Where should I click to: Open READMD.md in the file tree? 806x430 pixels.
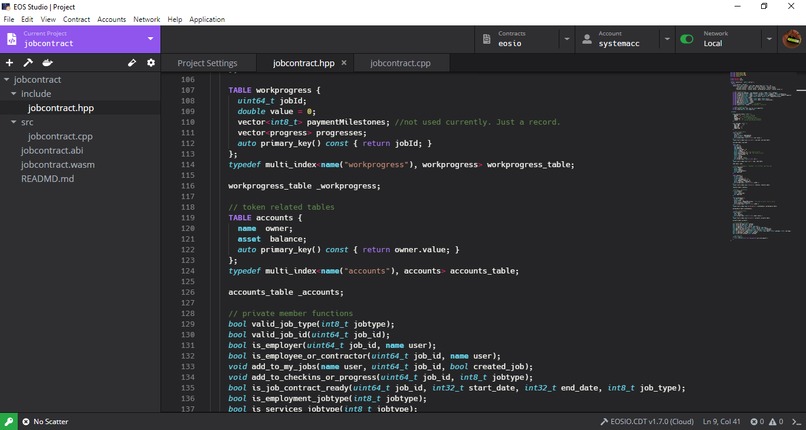(x=47, y=179)
